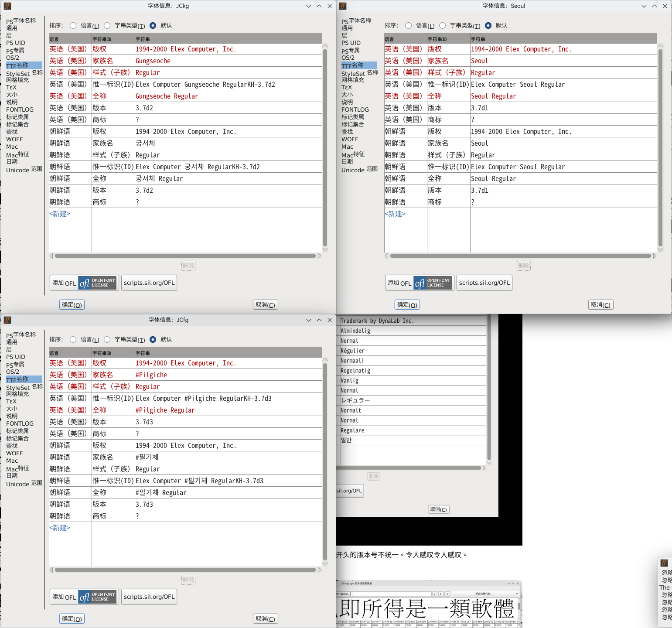The image size is (672, 628).
Task: Click 添加 OFL button in JCkg window
Action: click(x=84, y=283)
